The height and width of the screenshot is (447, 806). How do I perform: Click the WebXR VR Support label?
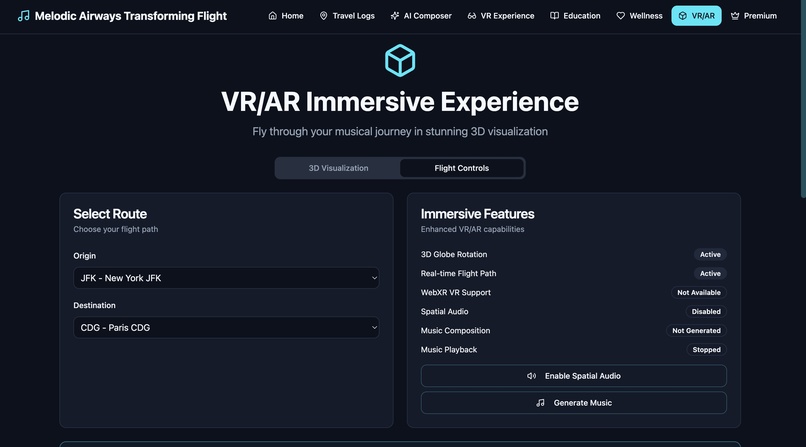455,292
